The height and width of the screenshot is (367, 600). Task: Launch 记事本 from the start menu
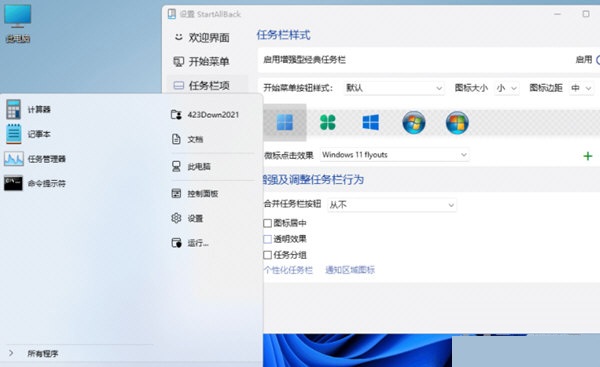tap(29, 134)
